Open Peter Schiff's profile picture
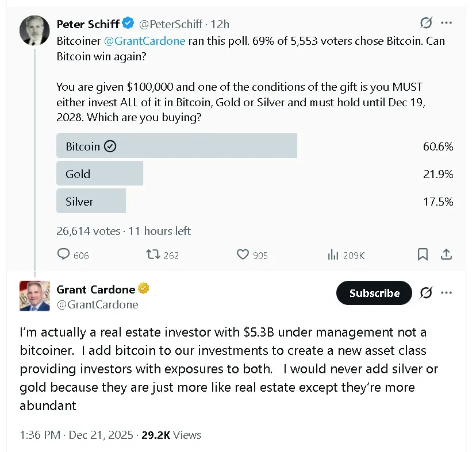Viewport: 476px width, 452px height. [x=34, y=30]
